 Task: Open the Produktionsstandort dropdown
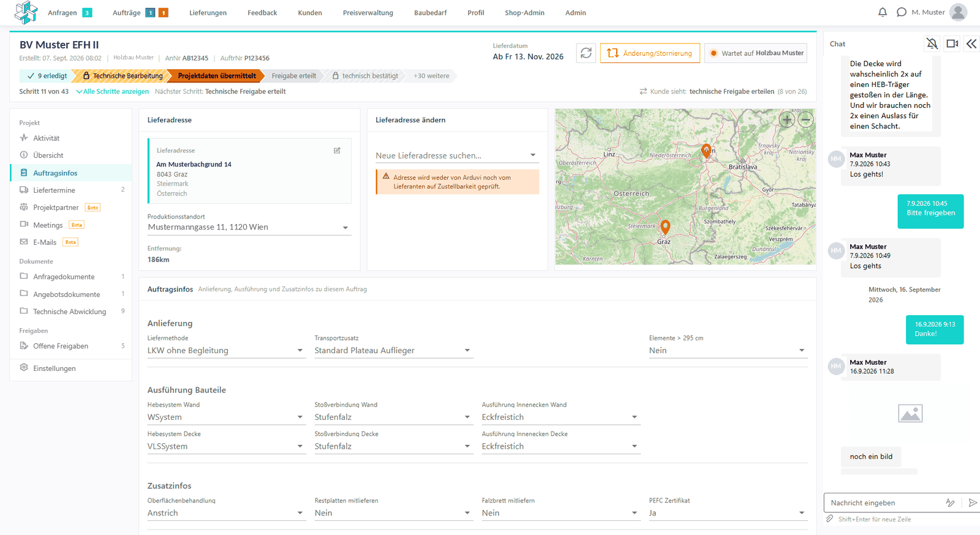click(x=249, y=227)
